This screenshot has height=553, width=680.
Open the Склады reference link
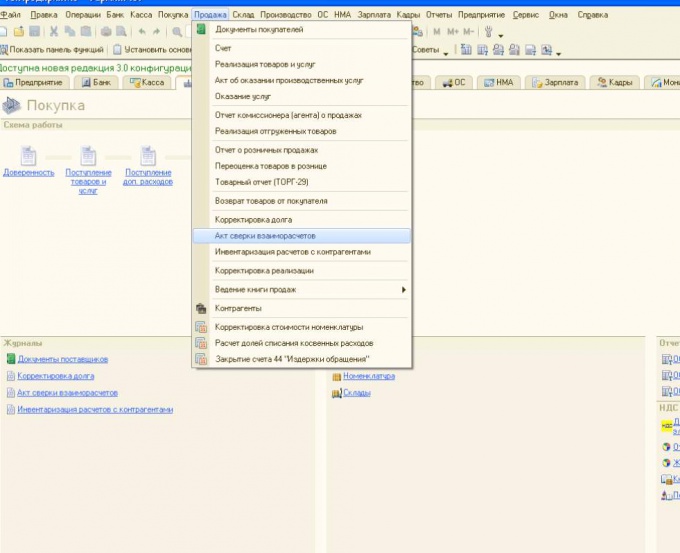pyautogui.click(x=356, y=393)
